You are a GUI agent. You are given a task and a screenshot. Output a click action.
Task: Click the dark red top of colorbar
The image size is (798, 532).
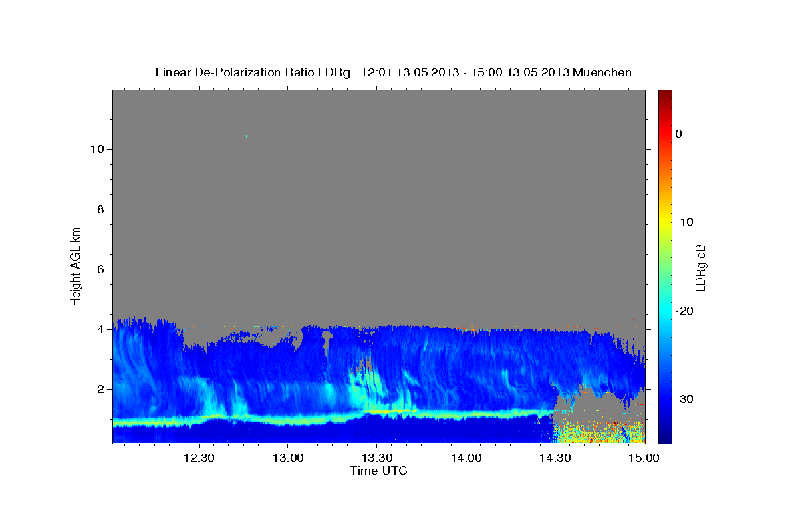pyautogui.click(x=665, y=96)
